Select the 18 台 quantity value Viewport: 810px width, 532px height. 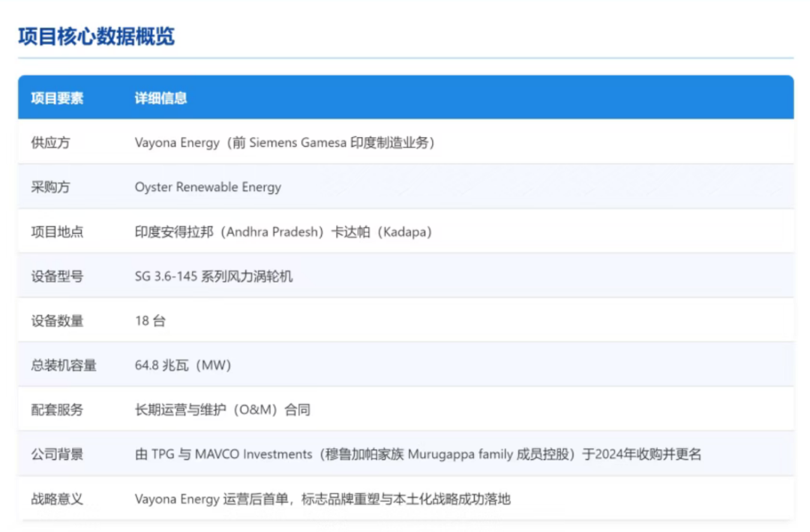tap(150, 321)
